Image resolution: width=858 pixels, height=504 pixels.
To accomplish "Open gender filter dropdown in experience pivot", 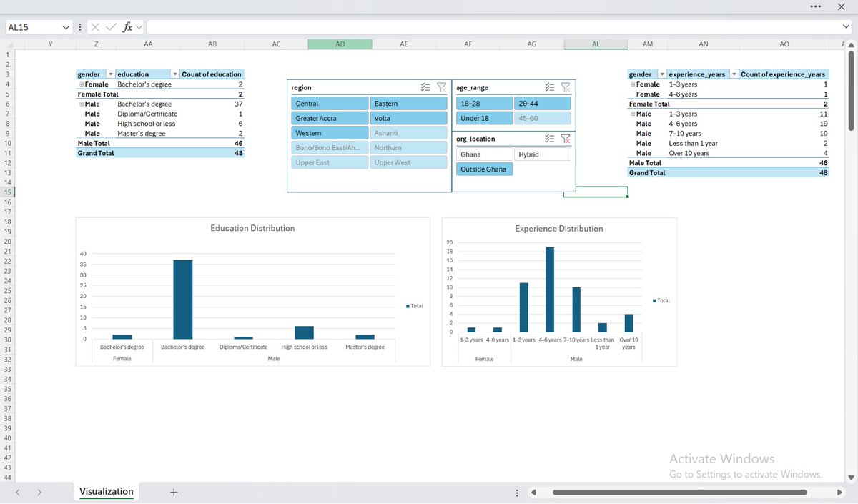I will 661,74.
